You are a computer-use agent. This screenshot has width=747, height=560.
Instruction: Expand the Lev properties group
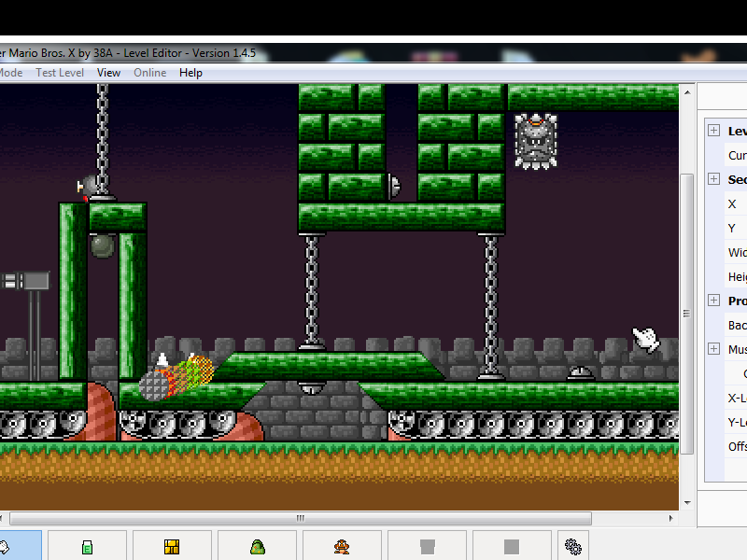713,131
